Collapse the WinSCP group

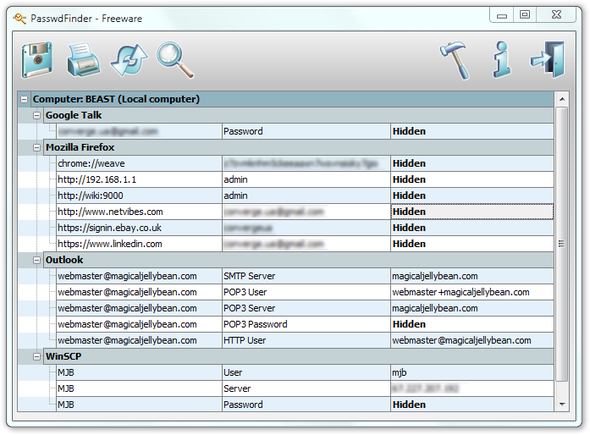point(36,357)
